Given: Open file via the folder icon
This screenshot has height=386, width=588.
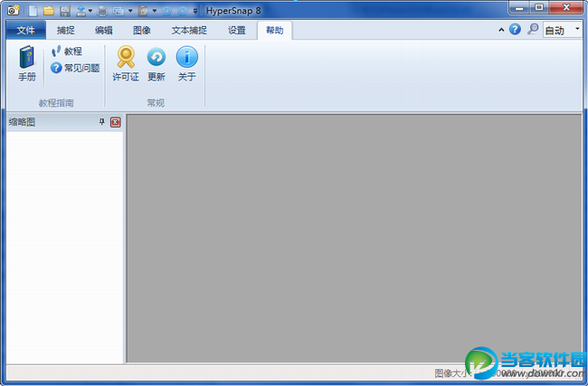Looking at the screenshot, I should tap(49, 11).
